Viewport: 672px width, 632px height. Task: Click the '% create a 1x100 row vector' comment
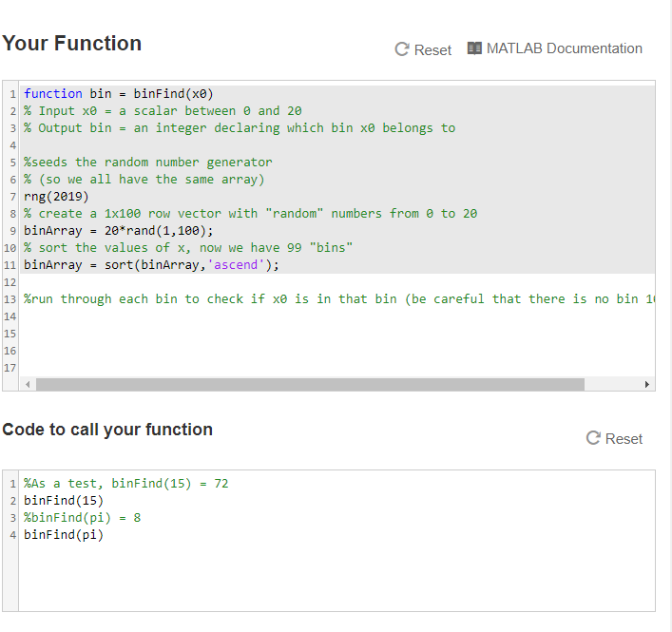pos(250,214)
